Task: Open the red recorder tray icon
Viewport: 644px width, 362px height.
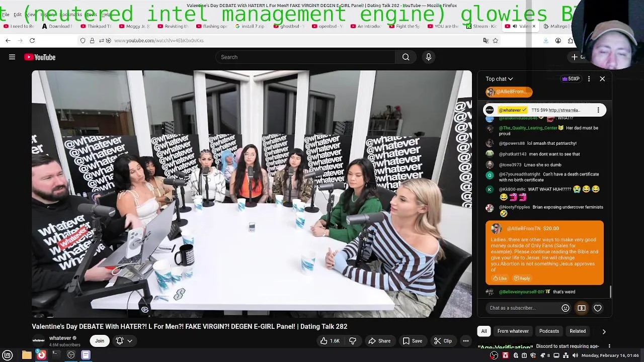Action: [506, 355]
